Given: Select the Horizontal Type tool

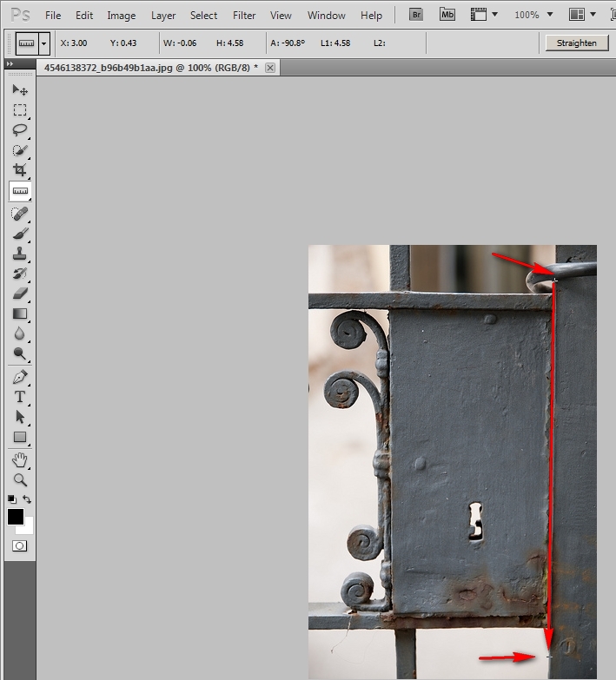Looking at the screenshot, I should [20, 397].
